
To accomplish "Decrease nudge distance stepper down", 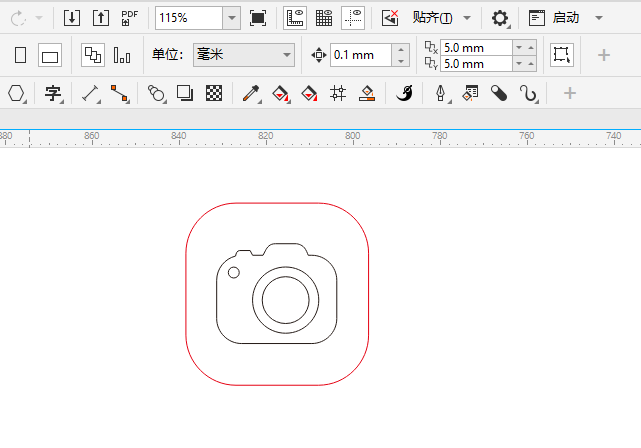I will tap(401, 61).
